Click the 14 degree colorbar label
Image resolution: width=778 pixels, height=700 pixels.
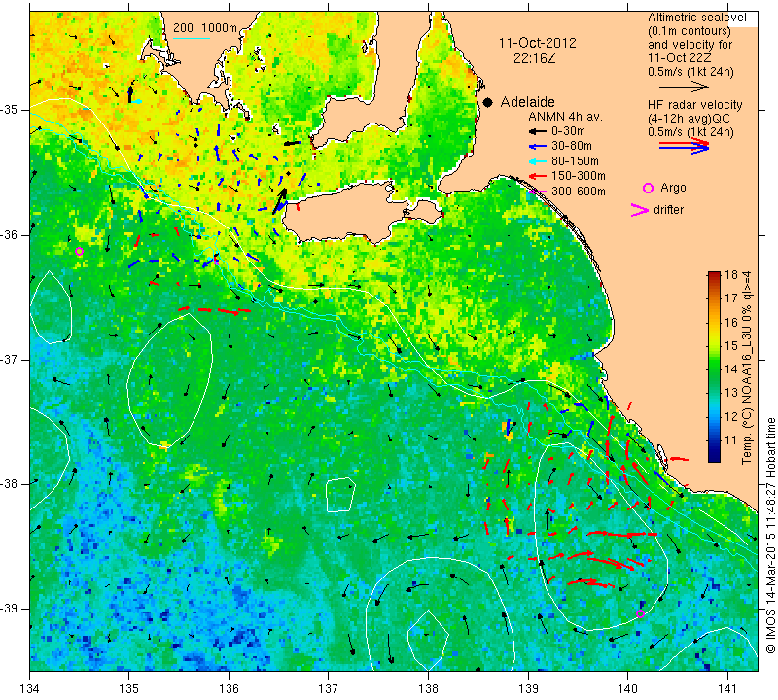click(x=732, y=369)
